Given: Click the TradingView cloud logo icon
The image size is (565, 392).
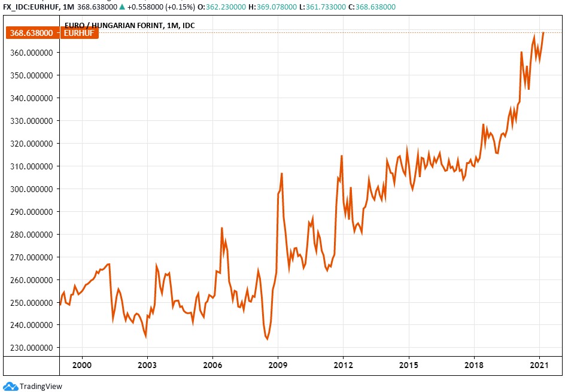Looking at the screenshot, I should (x=10, y=386).
